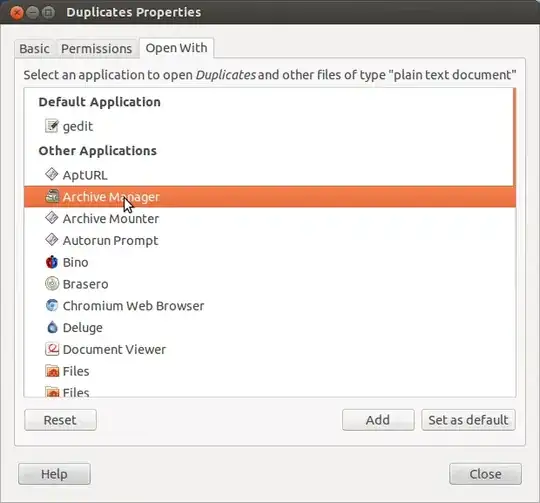The height and width of the screenshot is (503, 540).
Task: Select the Deluge droplet icon
Action: click(52, 327)
